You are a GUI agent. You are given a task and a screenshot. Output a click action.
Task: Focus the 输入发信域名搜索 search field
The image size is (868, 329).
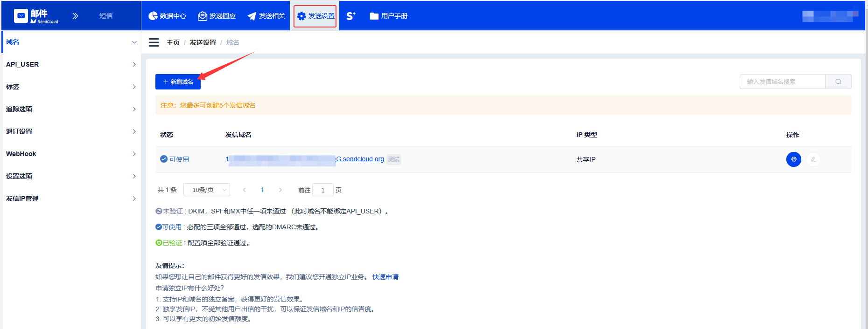click(x=782, y=82)
